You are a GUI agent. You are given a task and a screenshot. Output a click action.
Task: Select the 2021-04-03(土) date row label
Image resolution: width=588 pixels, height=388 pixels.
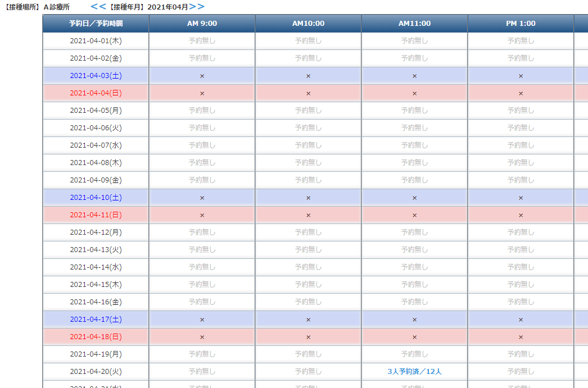[96, 76]
